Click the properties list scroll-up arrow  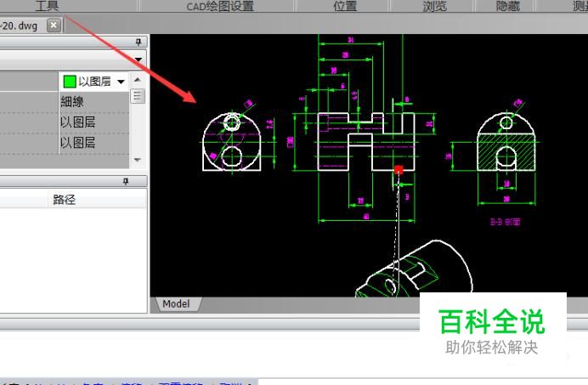coord(138,80)
